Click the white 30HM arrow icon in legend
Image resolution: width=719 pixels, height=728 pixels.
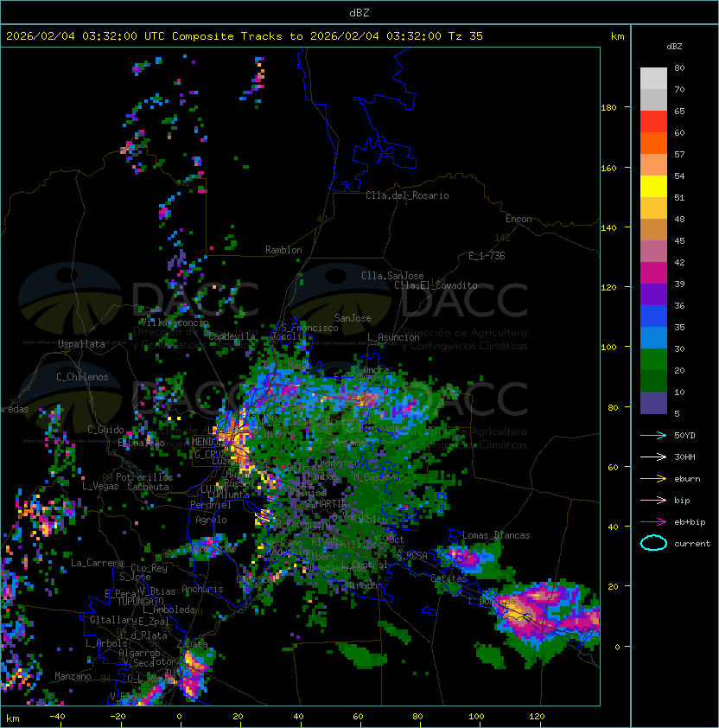[653, 457]
